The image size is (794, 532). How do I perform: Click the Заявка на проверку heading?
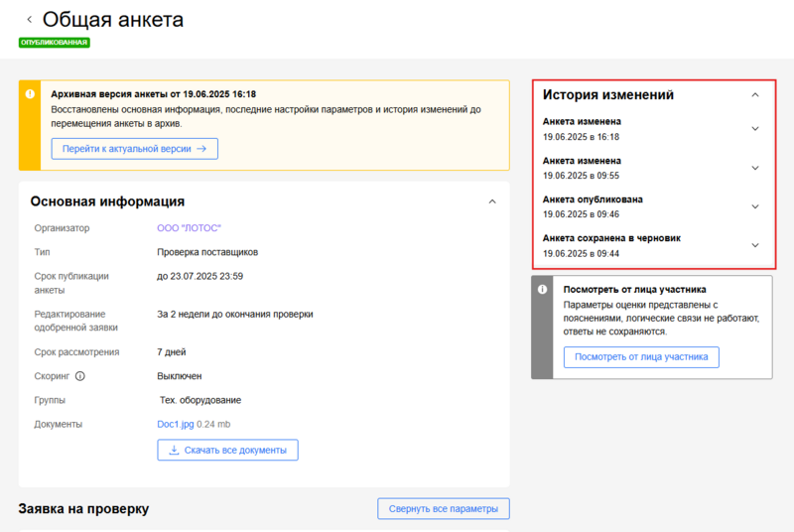(83, 509)
